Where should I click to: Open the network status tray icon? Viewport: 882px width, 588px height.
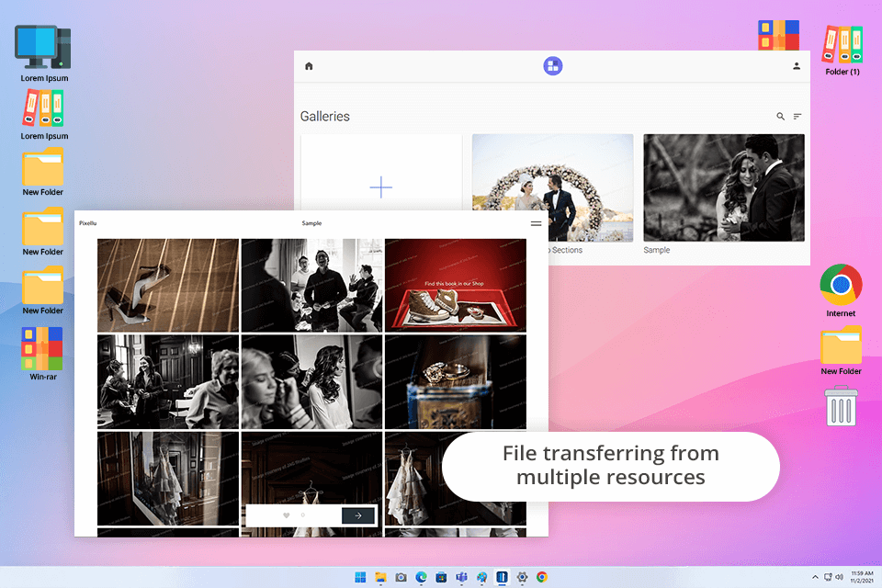[x=828, y=577]
